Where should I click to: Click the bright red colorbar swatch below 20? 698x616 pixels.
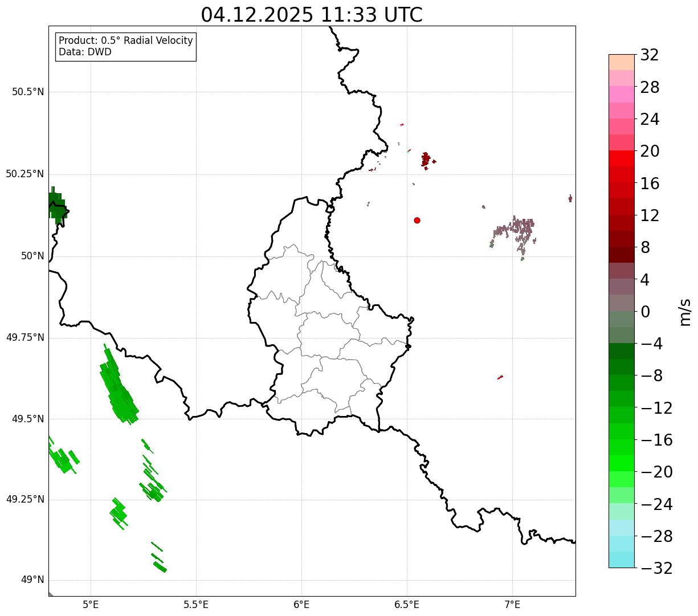622,159
